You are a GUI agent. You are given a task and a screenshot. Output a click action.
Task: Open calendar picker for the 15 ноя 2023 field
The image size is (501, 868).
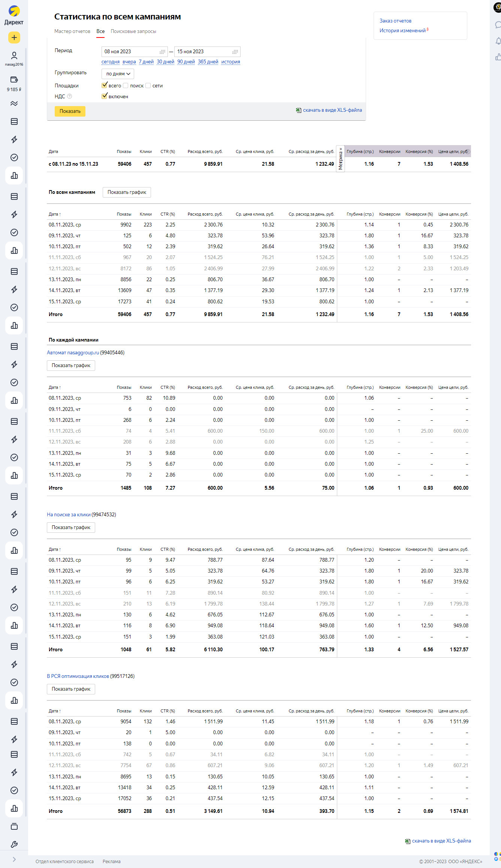(235, 52)
